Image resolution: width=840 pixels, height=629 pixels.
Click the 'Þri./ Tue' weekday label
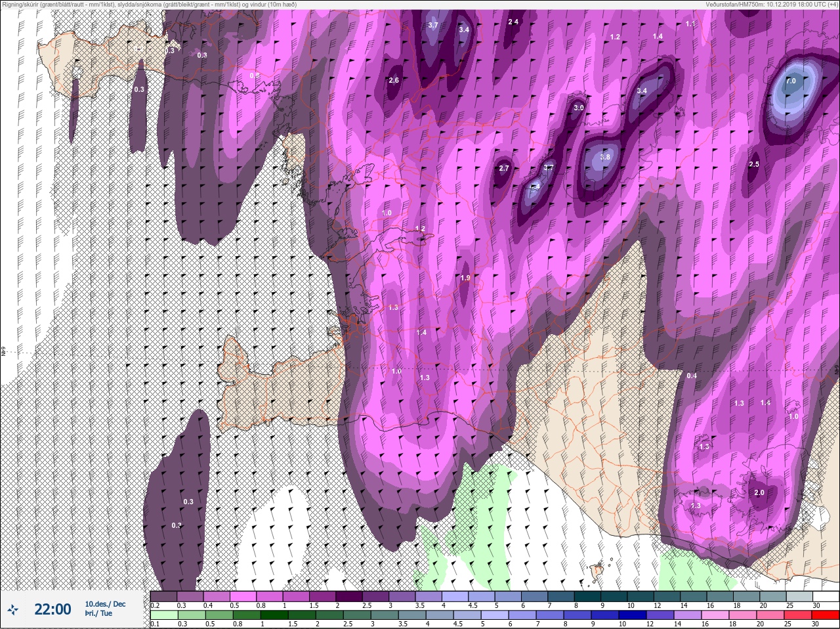pos(98,613)
